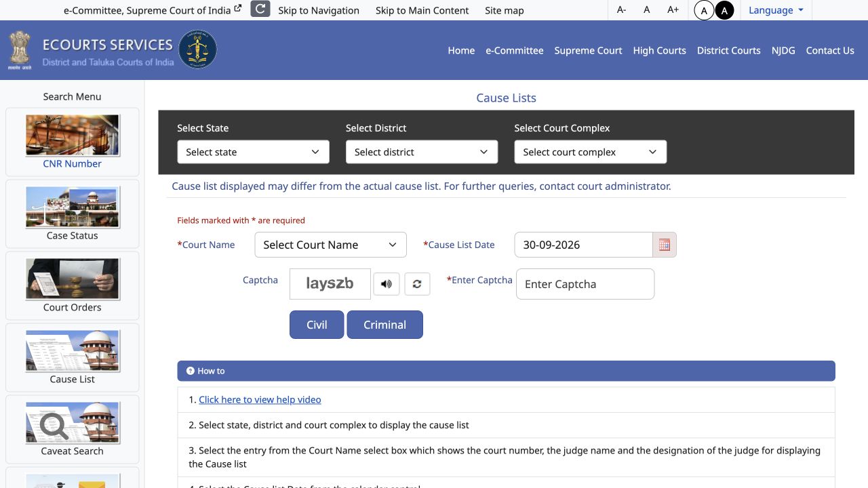Viewport: 868px width, 488px height.
Task: Open the Language dropdown menu
Action: point(776,10)
